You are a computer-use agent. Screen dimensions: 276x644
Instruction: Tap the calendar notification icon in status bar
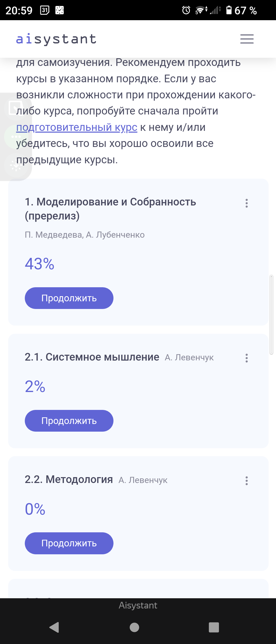pos(45,10)
